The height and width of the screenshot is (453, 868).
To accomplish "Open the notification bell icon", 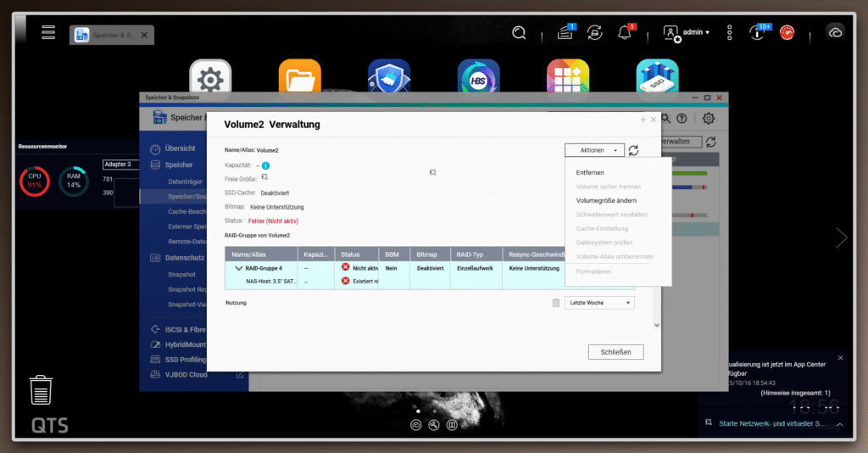I will click(625, 32).
